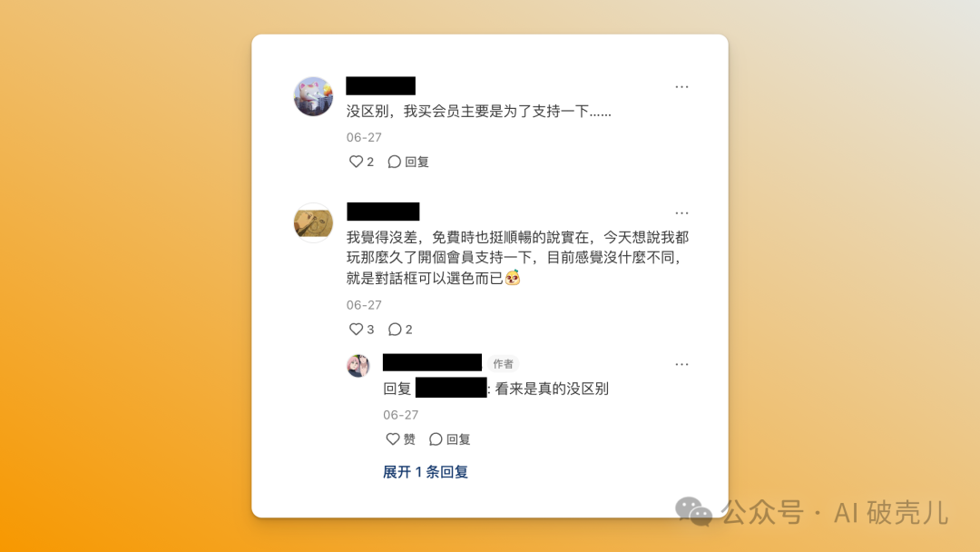Image resolution: width=980 pixels, height=552 pixels.
Task: Click the author's avatar in nested reply
Action: point(358,366)
